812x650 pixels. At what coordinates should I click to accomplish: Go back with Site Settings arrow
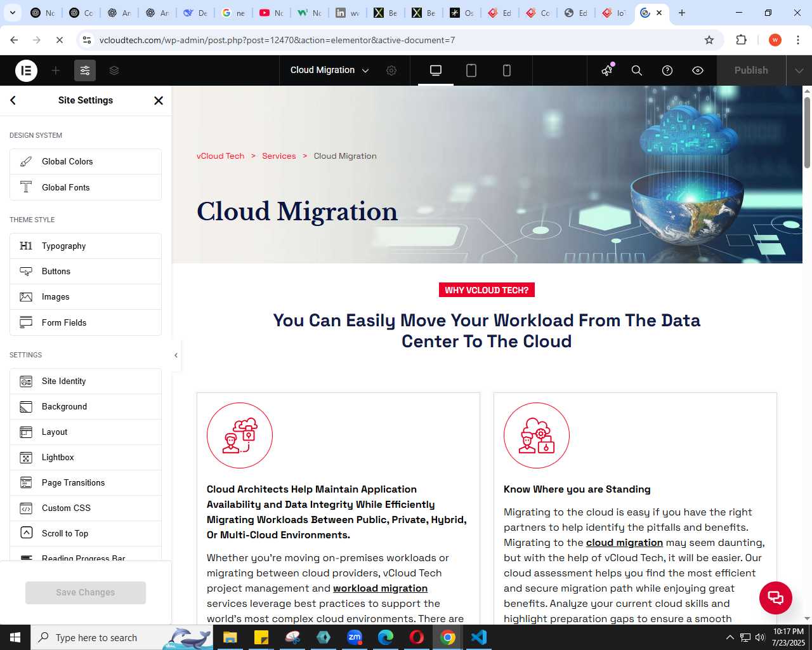coord(13,100)
